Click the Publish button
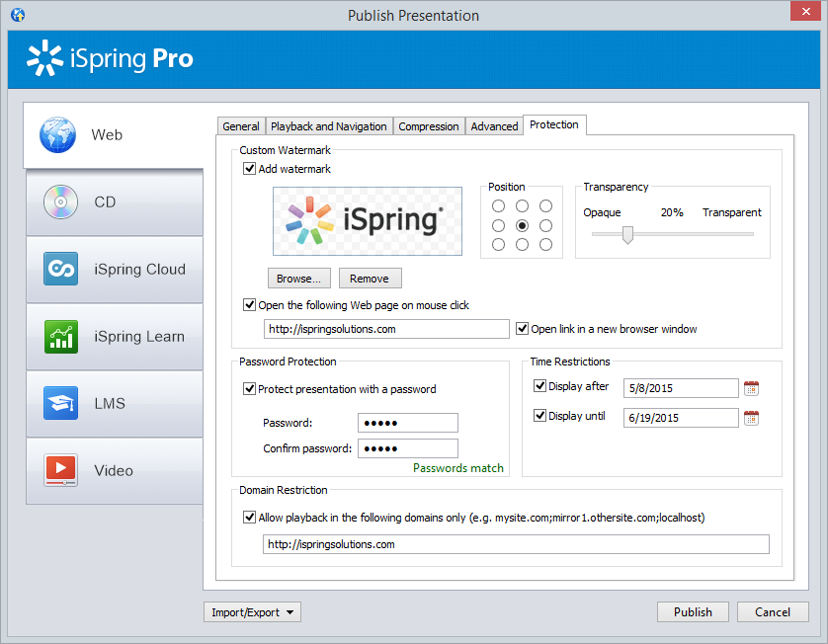Screen dimensions: 828x644 point(693,612)
